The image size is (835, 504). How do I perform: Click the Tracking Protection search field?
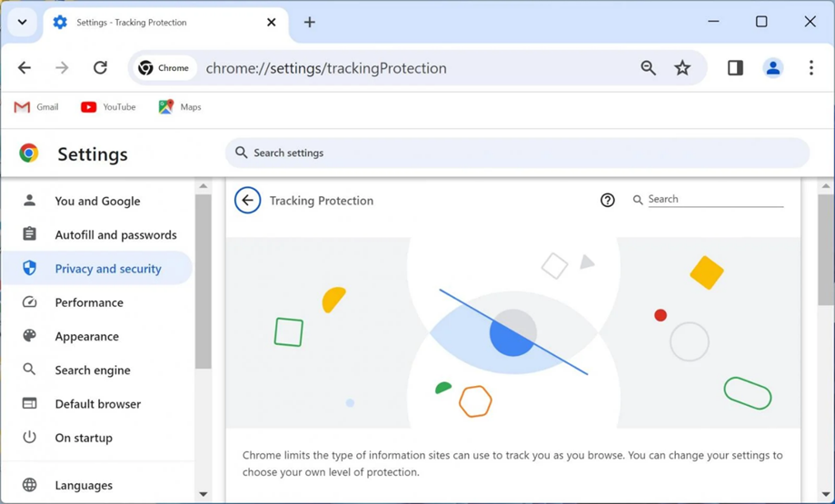714,199
